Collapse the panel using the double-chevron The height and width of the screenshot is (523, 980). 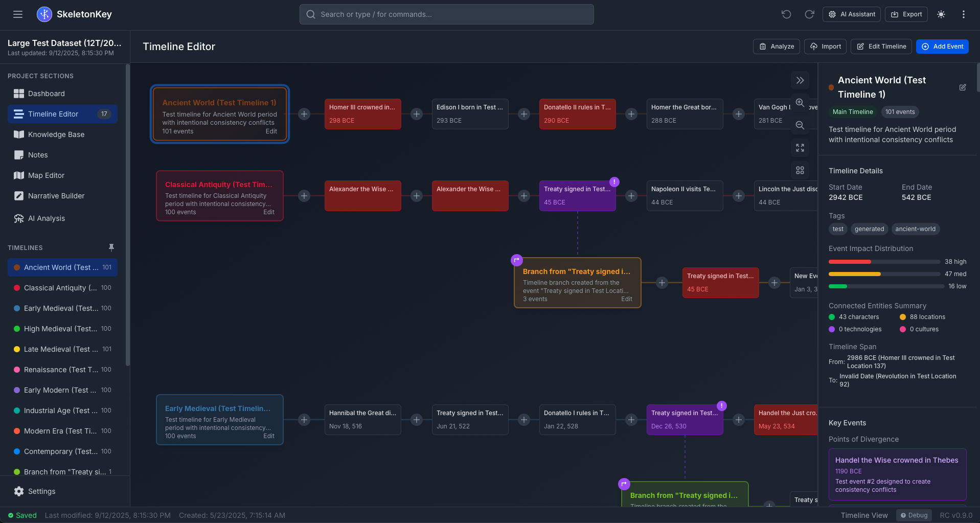[x=800, y=80]
